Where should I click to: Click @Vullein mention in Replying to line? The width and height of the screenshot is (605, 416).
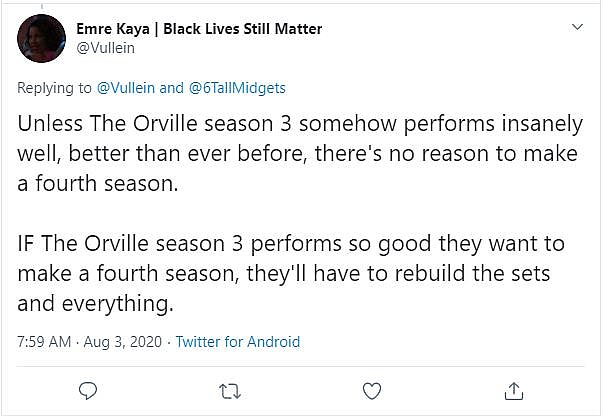127,88
